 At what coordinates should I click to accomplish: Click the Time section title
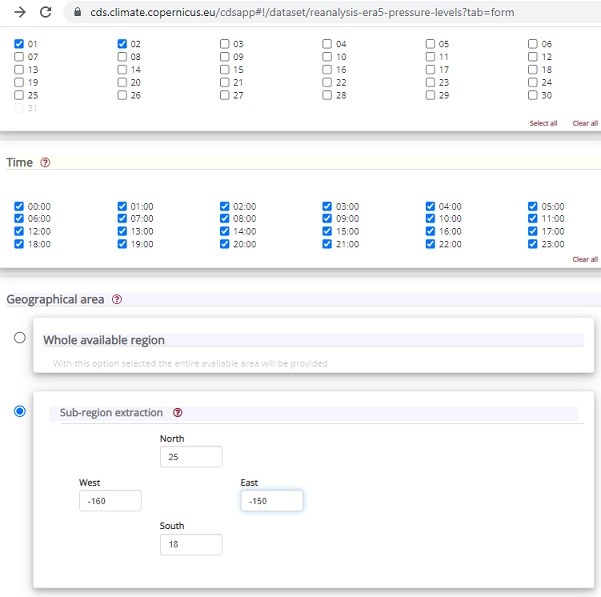pyautogui.click(x=20, y=162)
